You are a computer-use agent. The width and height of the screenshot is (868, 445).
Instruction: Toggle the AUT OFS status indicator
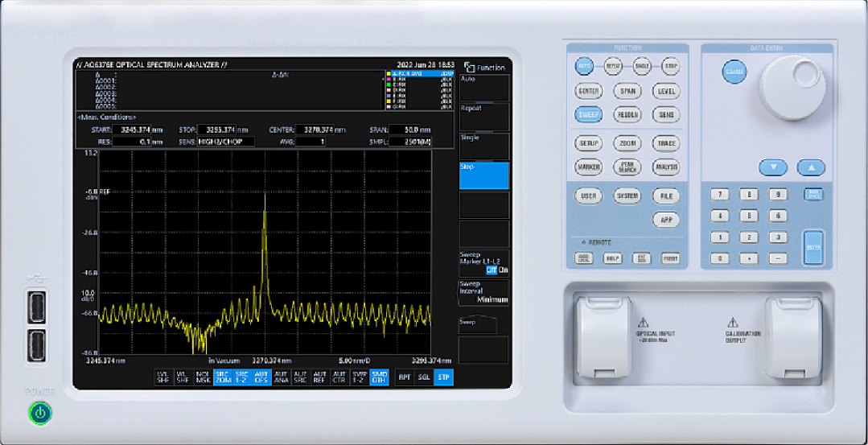click(x=261, y=377)
